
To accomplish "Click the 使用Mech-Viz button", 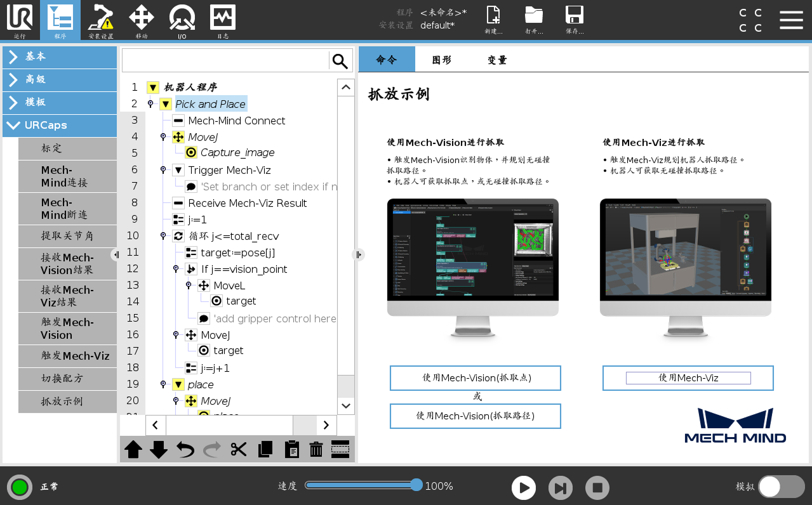I will pos(687,377).
